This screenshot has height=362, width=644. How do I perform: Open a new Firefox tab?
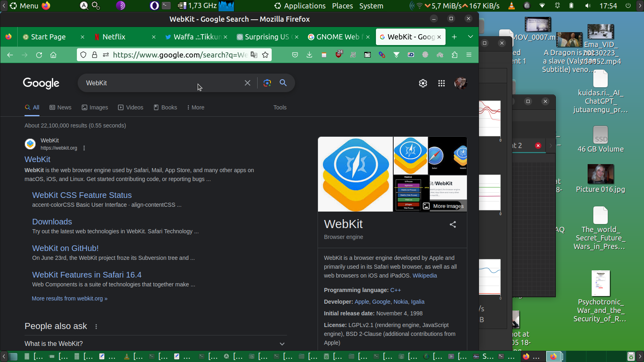(x=454, y=37)
